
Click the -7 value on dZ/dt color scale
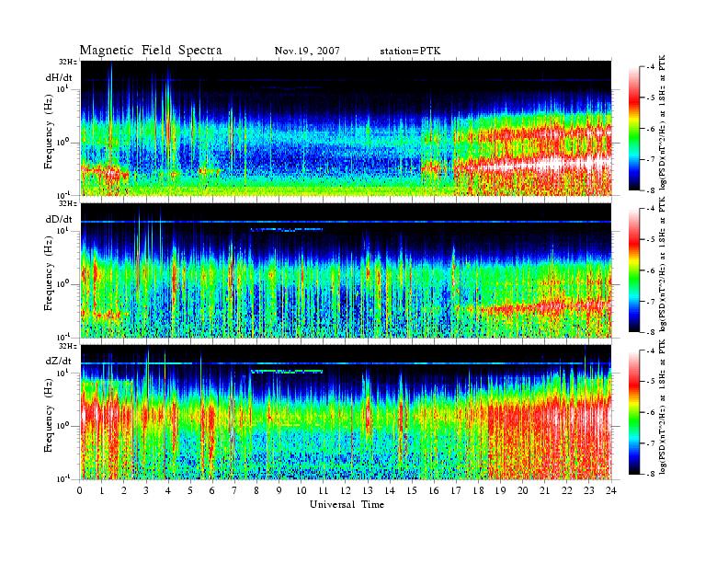pos(652,443)
